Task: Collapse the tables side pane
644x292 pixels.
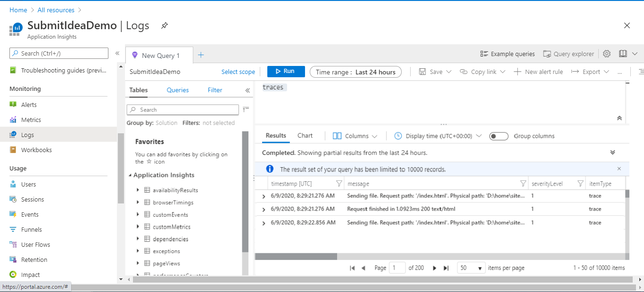Action: click(248, 90)
